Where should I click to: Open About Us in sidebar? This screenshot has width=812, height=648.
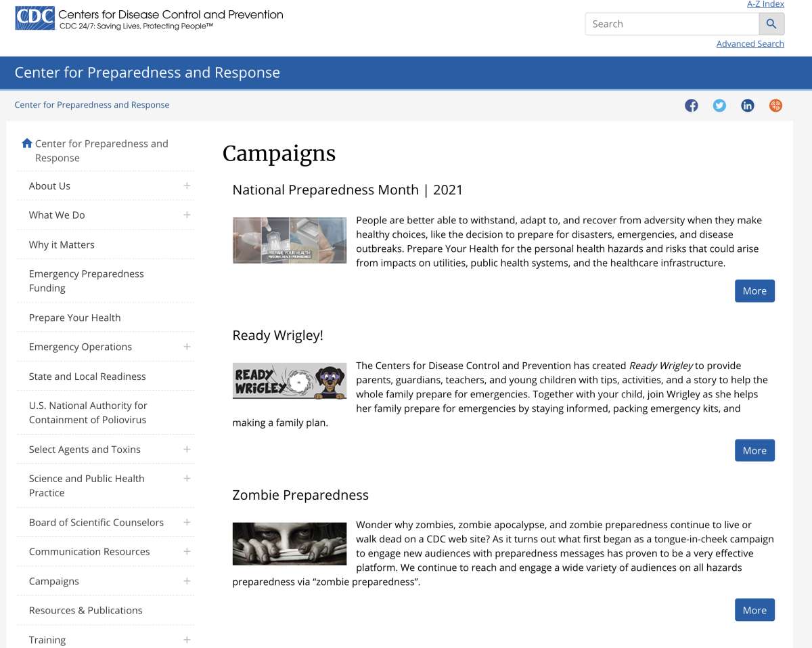click(x=49, y=186)
